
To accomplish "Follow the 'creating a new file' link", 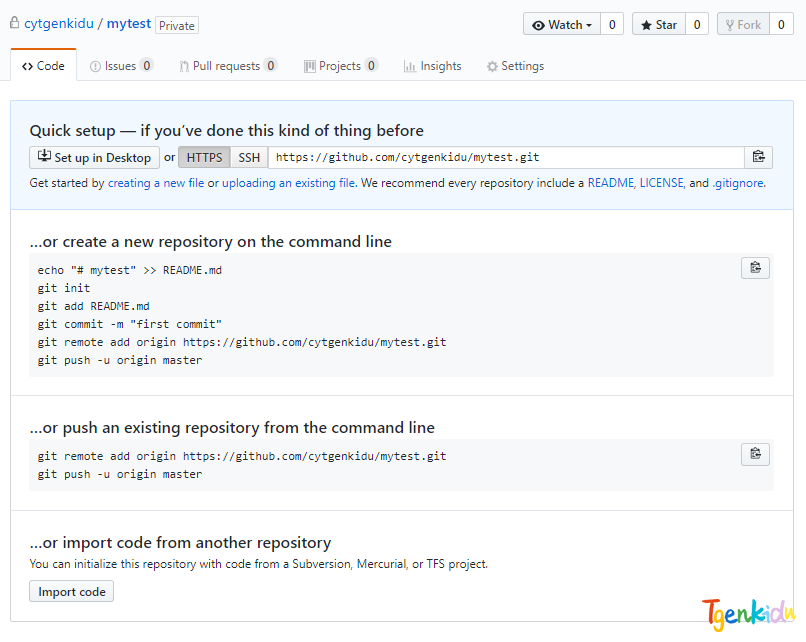I will pos(156,183).
